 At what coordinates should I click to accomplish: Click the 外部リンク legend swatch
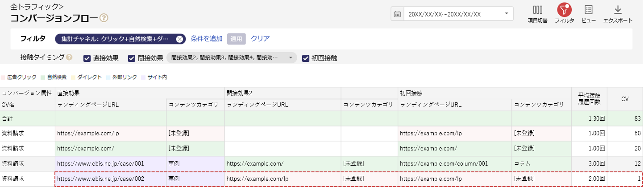(109, 77)
